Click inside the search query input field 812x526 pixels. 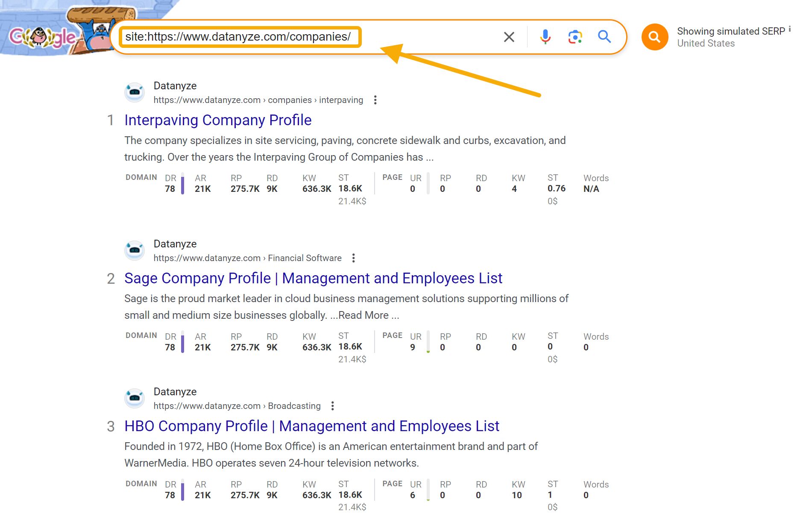tap(239, 36)
